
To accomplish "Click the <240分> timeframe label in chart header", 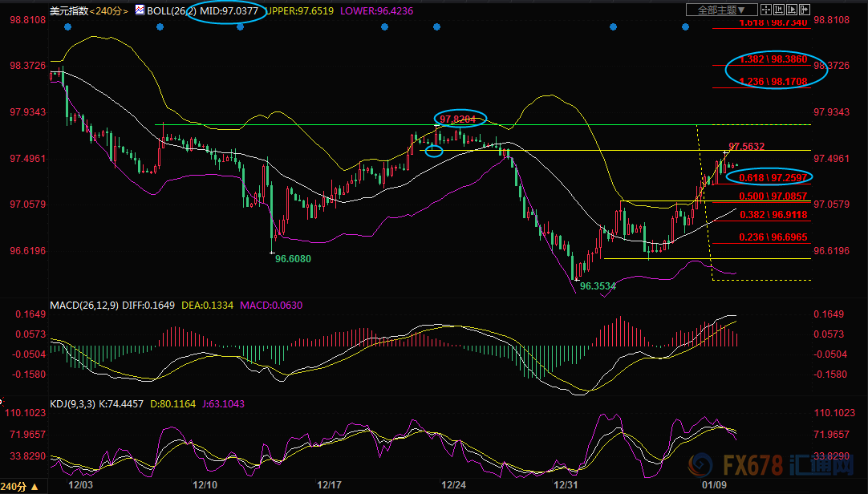I will tap(109, 10).
